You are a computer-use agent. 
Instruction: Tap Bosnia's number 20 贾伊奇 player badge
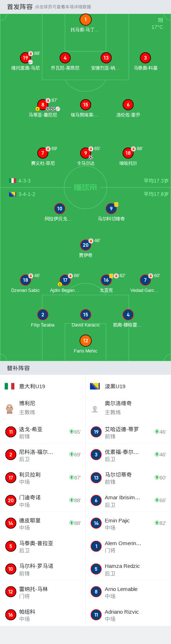click(x=86, y=245)
